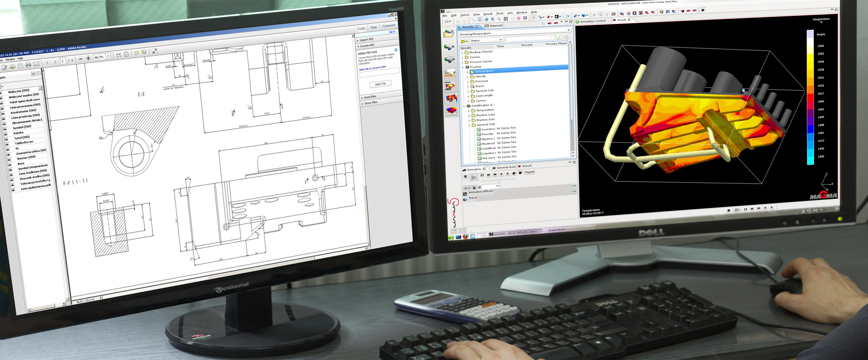
Task: Expand the Velocity folder under Pouring
Action: (468, 77)
